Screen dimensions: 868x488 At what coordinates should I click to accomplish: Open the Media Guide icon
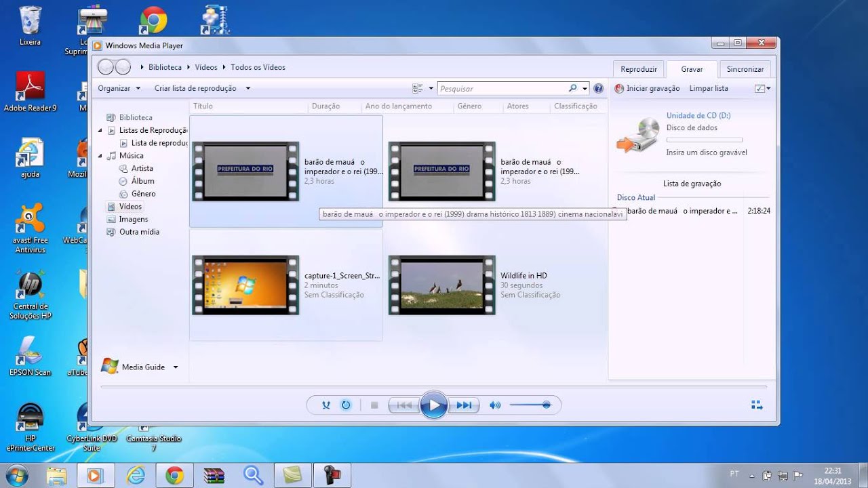click(x=110, y=367)
